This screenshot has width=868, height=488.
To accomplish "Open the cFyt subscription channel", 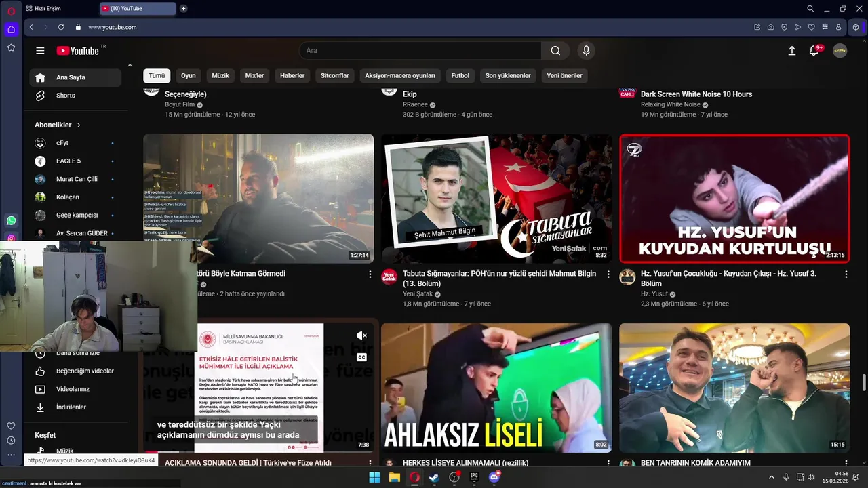I will click(75, 143).
